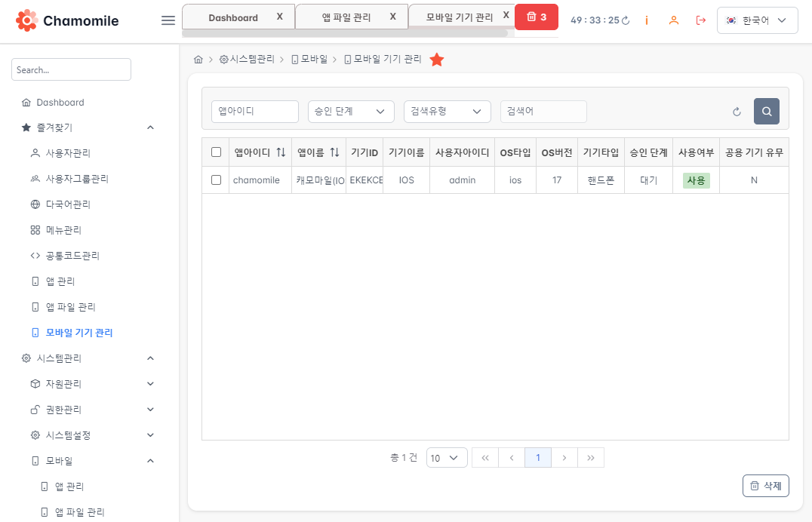Check the chamomile row checkbox
The image size is (812, 522).
(216, 180)
